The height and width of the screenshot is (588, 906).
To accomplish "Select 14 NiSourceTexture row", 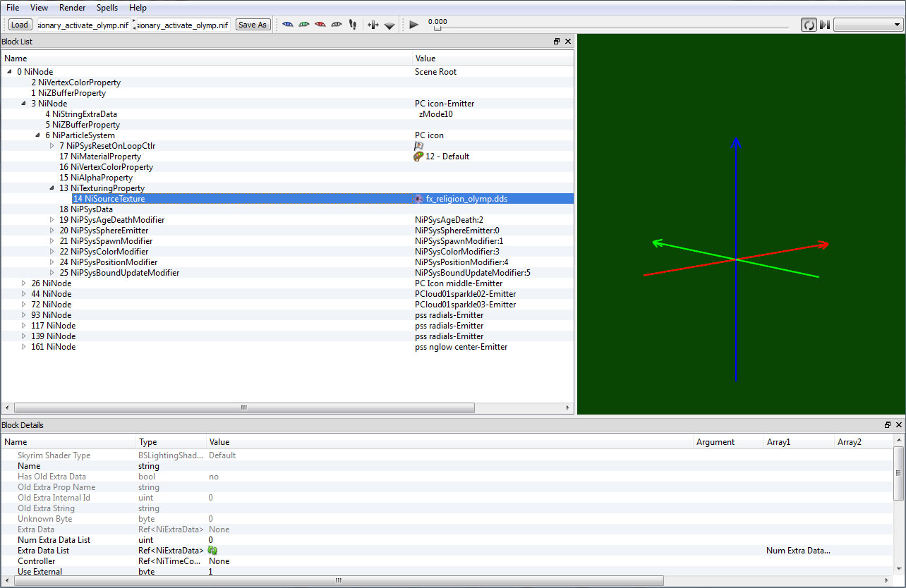I will pos(287,199).
